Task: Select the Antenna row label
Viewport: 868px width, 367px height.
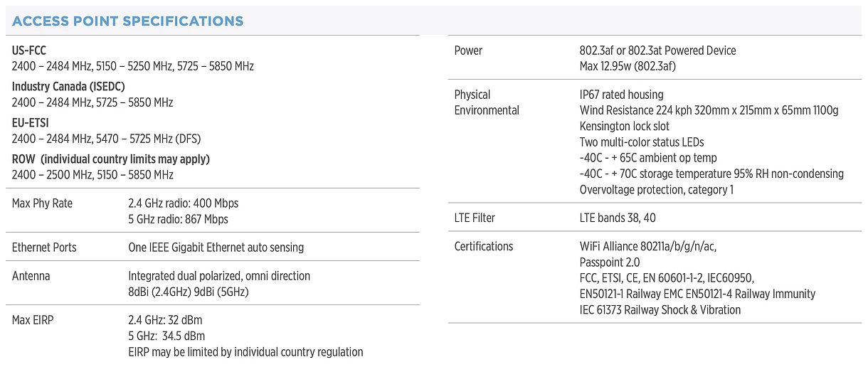Action: (31, 276)
